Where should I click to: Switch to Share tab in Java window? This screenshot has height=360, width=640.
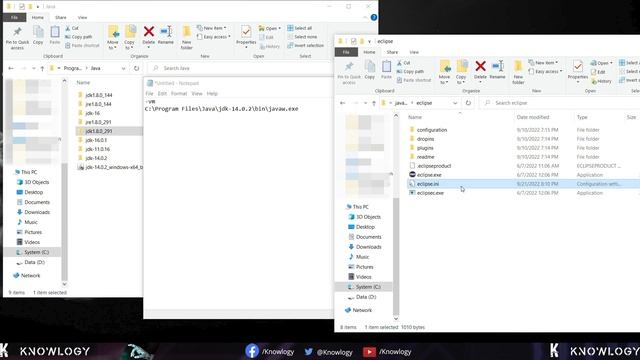pos(60,18)
